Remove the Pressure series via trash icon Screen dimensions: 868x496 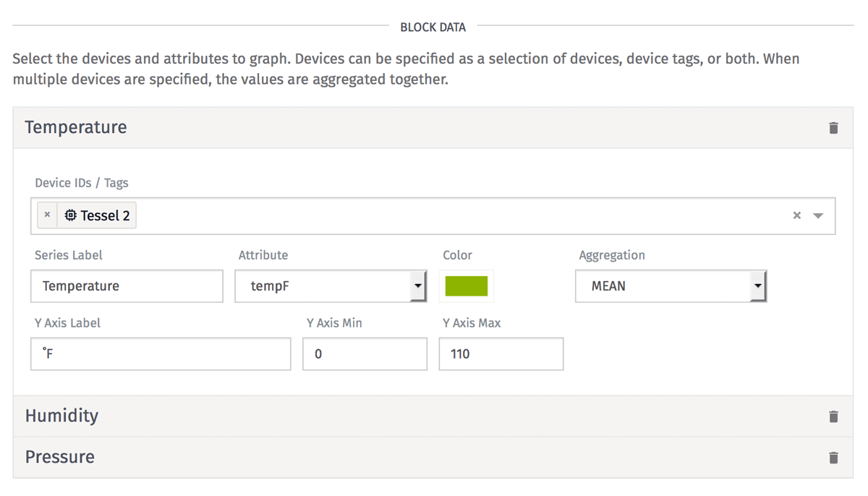[833, 458]
